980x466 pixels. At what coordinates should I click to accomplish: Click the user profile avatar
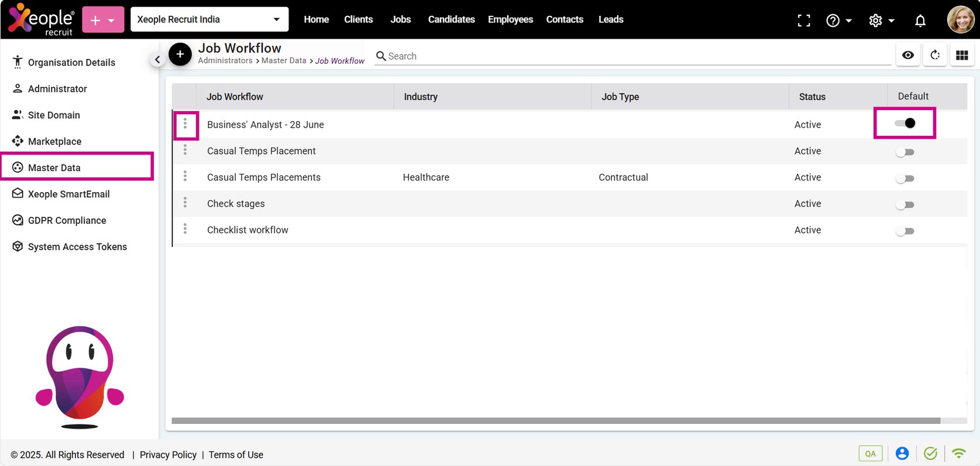pyautogui.click(x=961, y=20)
